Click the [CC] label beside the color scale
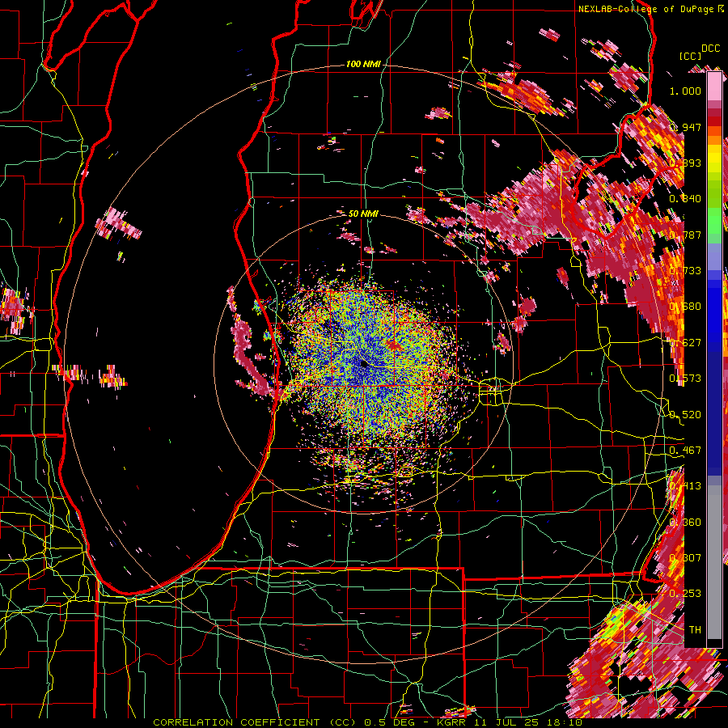Viewport: 728px width, 728px height. 690,56
